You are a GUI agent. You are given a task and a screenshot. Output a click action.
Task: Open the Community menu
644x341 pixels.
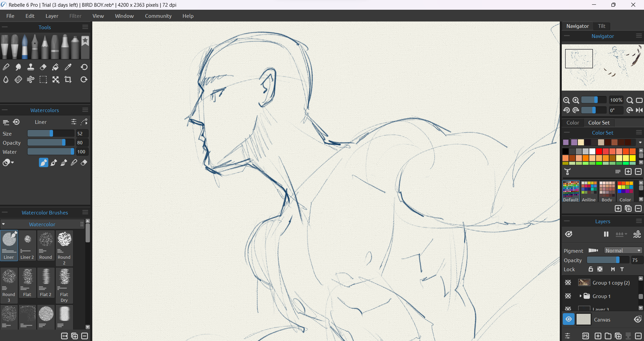click(158, 16)
